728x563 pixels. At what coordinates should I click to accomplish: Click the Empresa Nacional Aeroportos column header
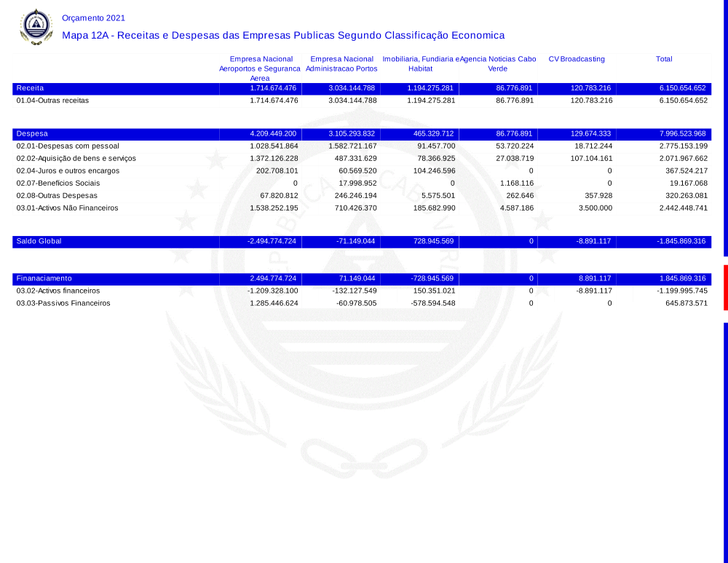261,68
